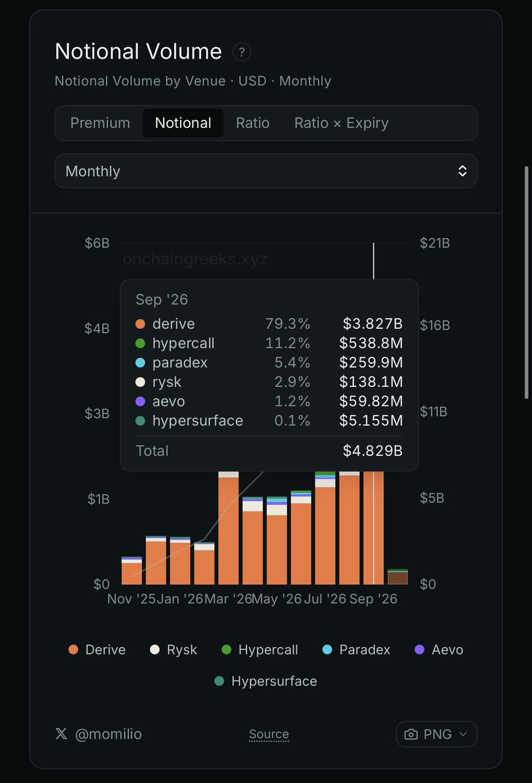This screenshot has width=532, height=783.
Task: Open the PNG export dropdown
Action: pyautogui.click(x=436, y=734)
